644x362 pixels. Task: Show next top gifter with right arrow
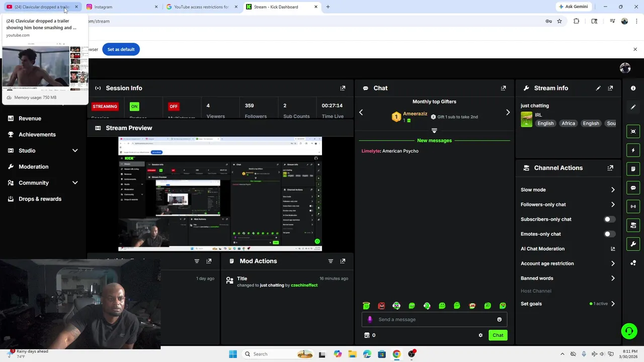(508, 113)
